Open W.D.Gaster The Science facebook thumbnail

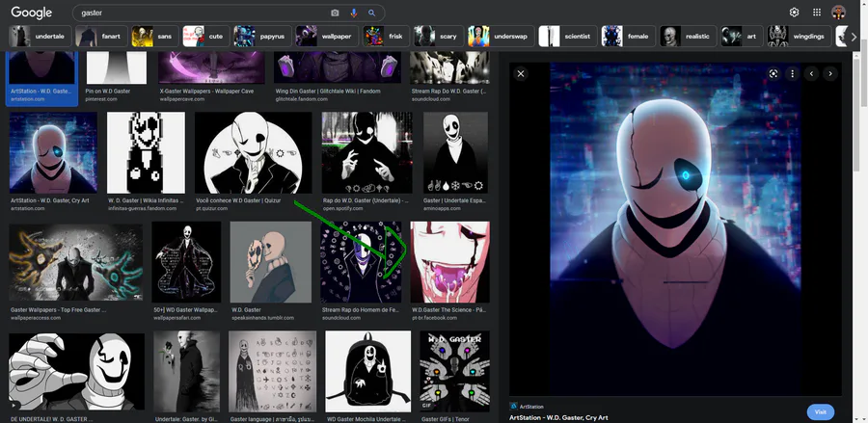click(x=450, y=262)
